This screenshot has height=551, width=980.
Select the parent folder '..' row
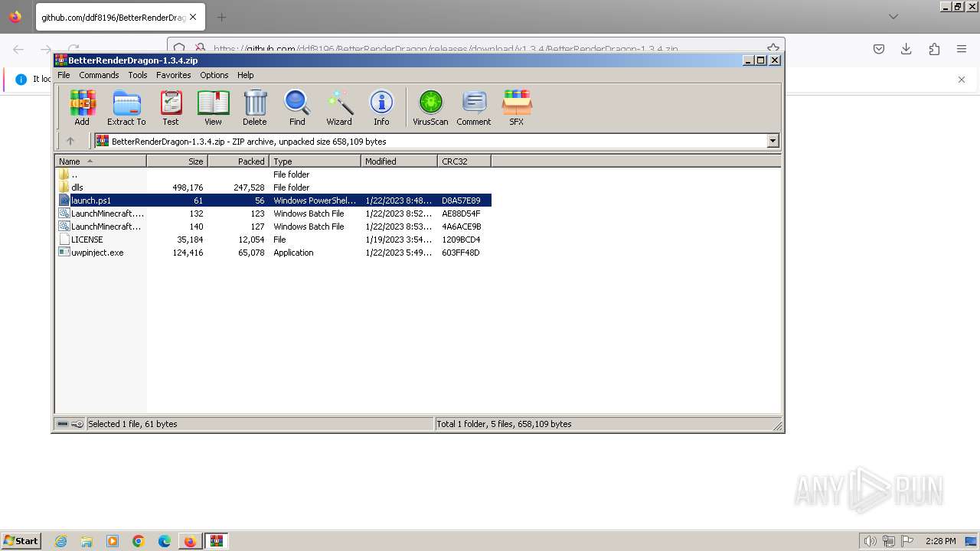(273, 174)
